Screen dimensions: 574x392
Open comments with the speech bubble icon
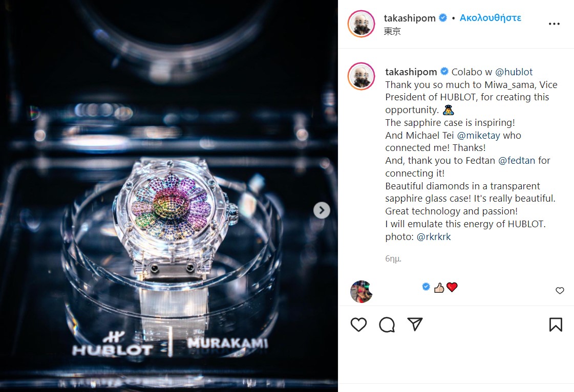coord(387,324)
